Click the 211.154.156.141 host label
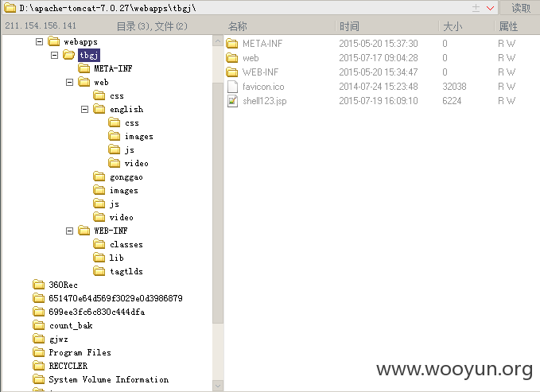 click(x=41, y=25)
